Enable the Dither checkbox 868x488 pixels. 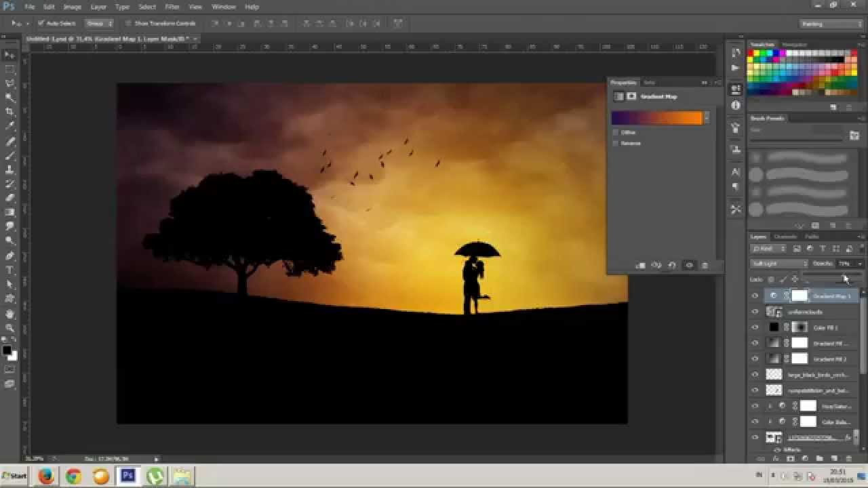616,133
